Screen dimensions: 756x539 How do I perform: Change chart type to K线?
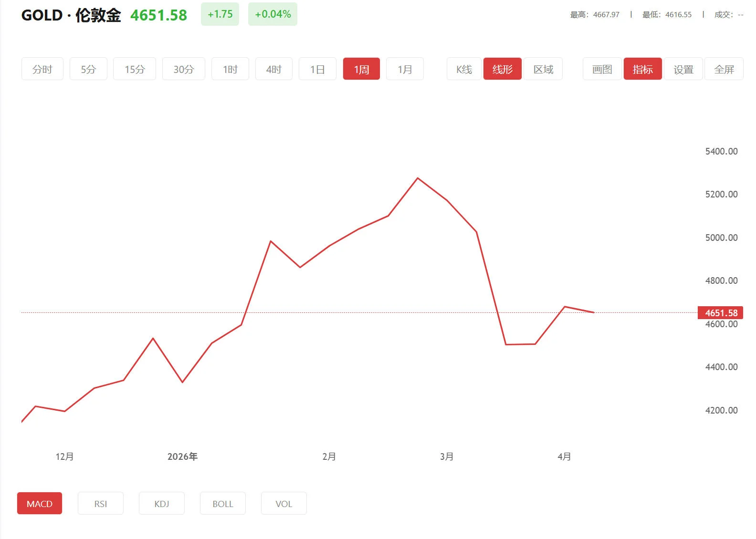464,69
